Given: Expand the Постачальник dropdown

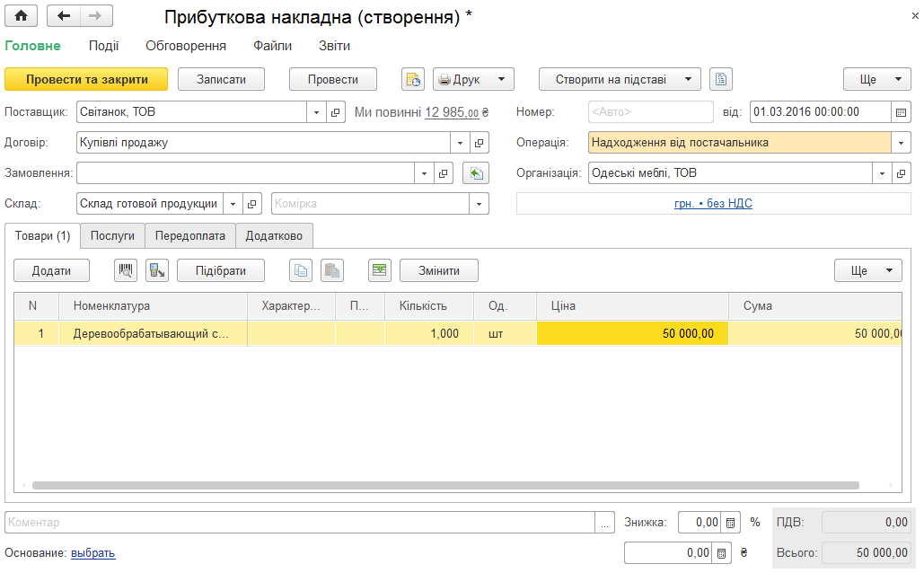Looking at the screenshot, I should [x=316, y=112].
